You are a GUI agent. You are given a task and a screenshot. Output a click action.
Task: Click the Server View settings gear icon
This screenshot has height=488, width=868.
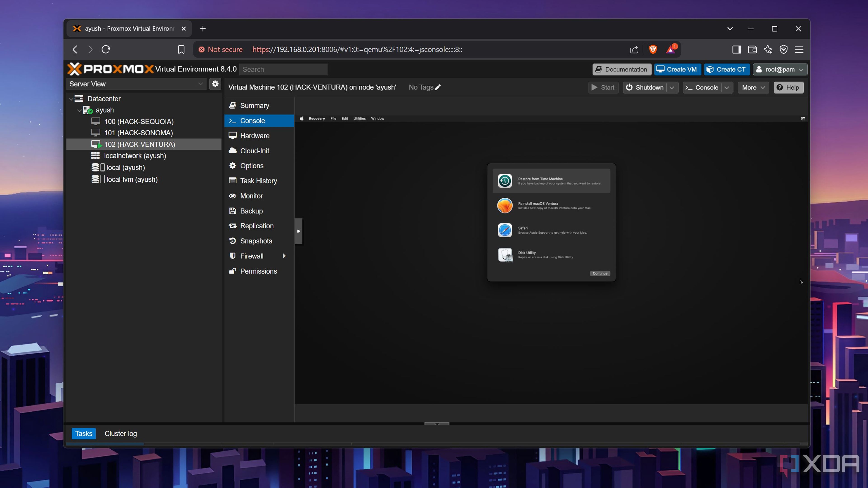pos(215,84)
